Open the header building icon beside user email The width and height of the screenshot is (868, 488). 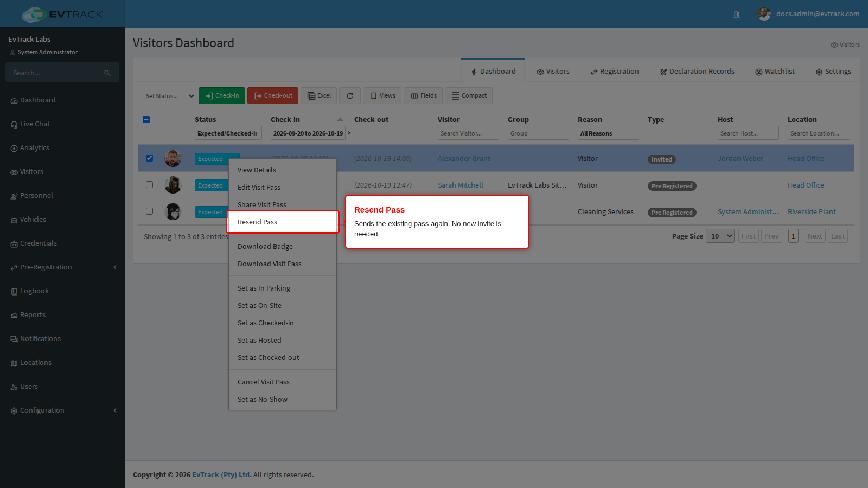pos(737,15)
